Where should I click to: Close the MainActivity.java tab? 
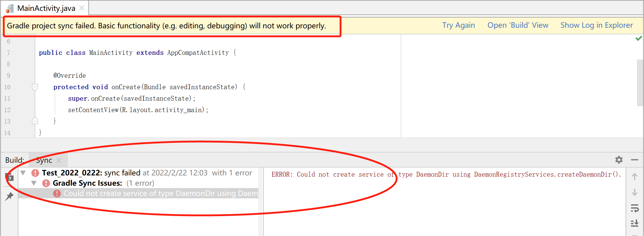[82, 8]
